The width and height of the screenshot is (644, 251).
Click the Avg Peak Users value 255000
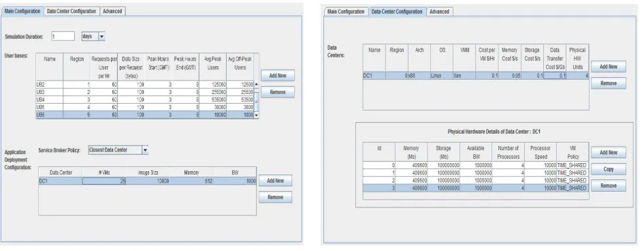click(213, 92)
